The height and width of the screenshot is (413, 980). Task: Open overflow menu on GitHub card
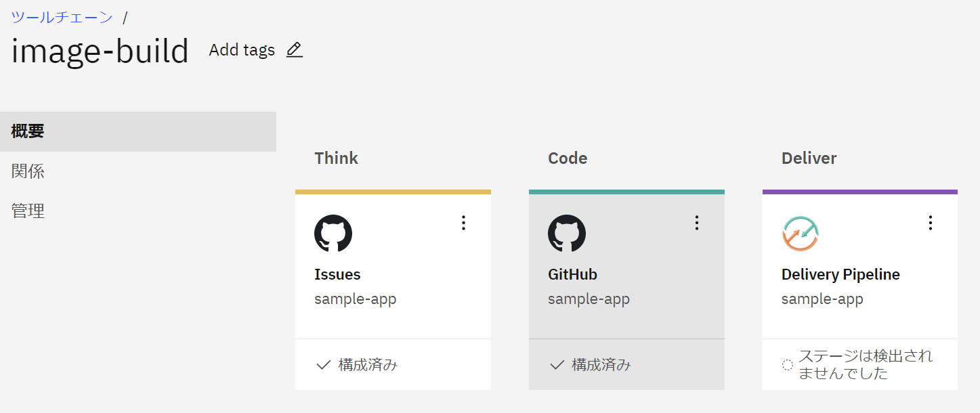(x=697, y=223)
